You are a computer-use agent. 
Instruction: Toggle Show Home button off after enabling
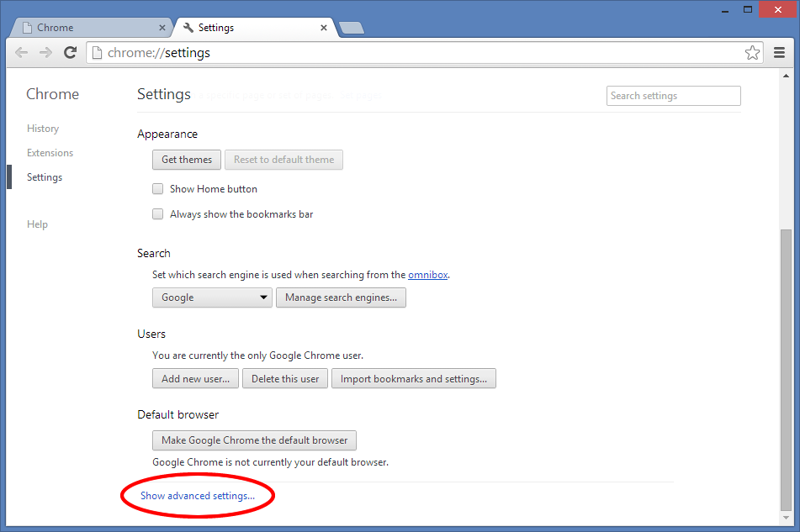coord(157,188)
